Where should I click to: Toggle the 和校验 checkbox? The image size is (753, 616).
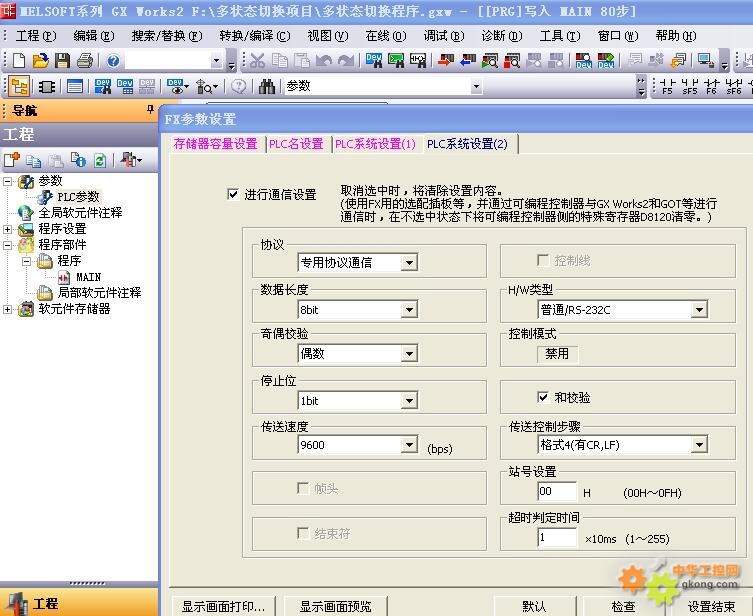coord(543,398)
